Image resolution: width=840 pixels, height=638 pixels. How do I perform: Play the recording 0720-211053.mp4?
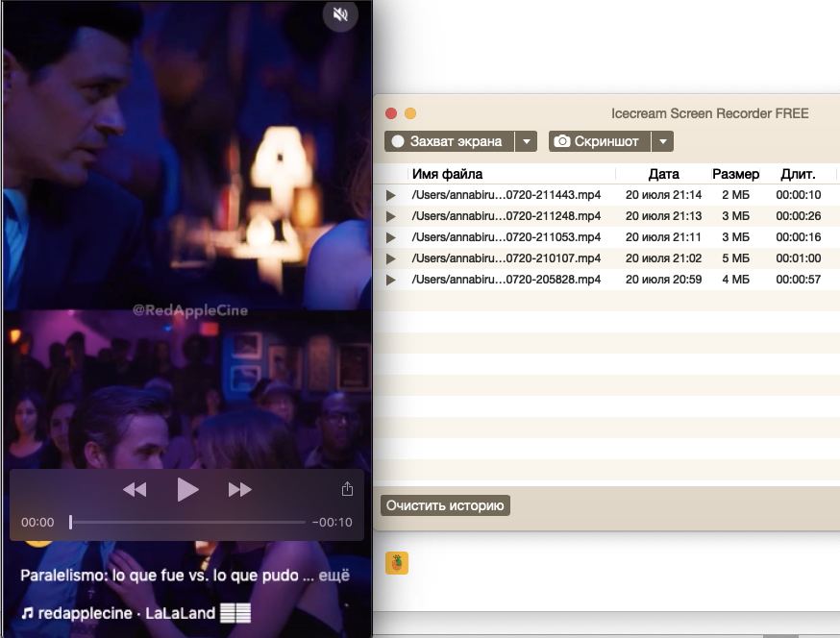click(x=390, y=237)
